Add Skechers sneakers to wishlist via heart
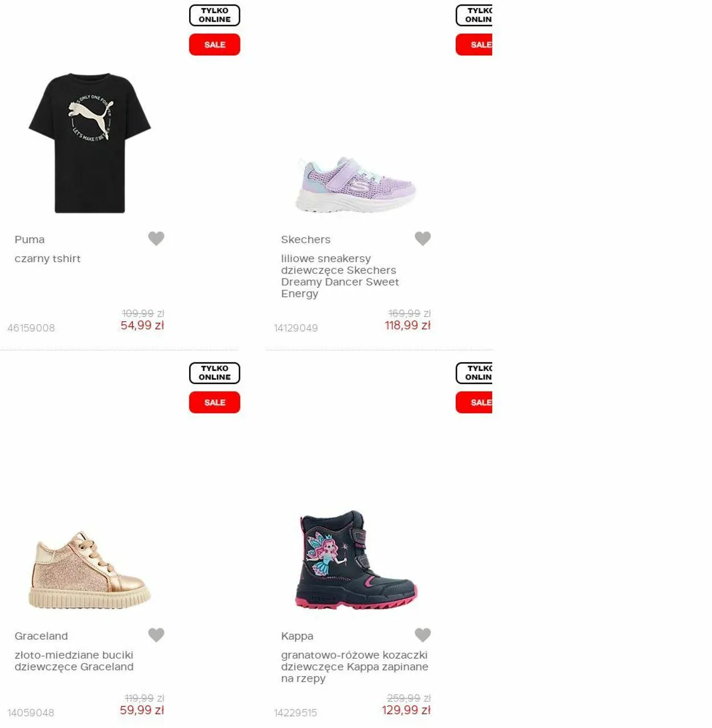The height and width of the screenshot is (728, 712). 423,239
